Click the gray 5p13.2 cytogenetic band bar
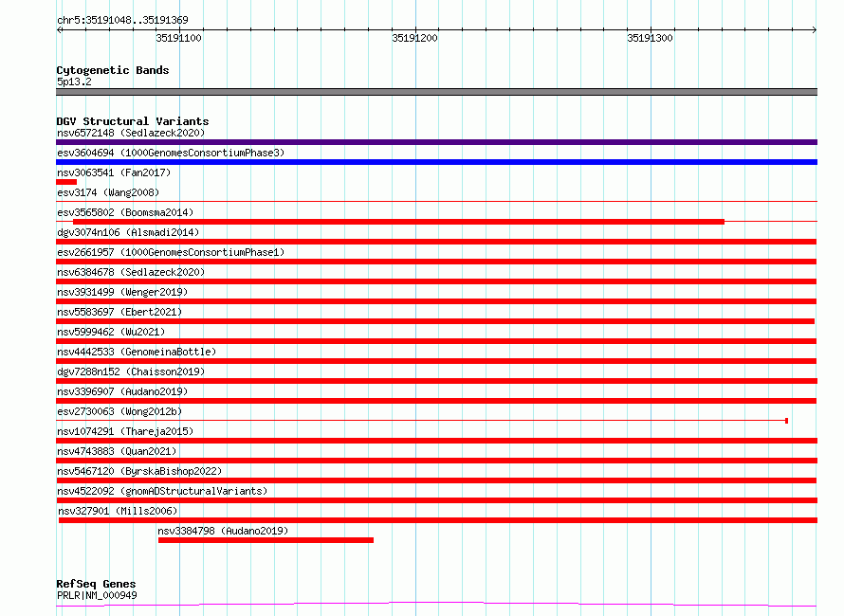The height and width of the screenshot is (616, 844). pos(436,92)
